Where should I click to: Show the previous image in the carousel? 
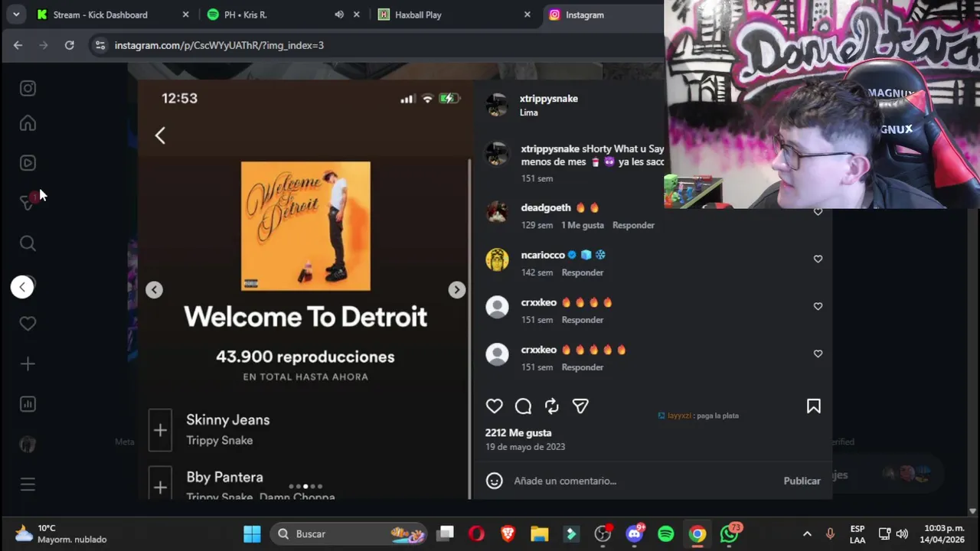(x=154, y=289)
